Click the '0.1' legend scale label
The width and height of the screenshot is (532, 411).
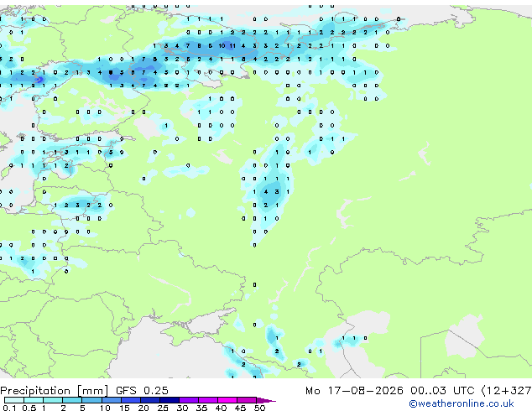(x=9, y=408)
